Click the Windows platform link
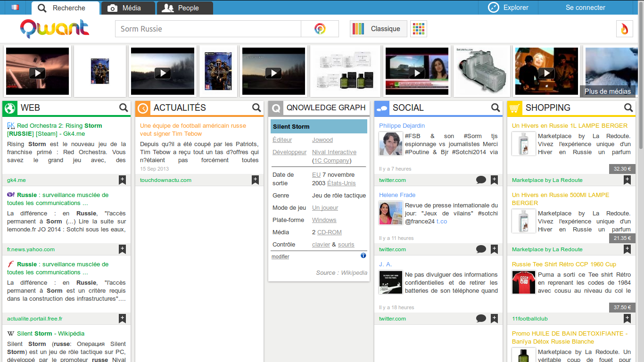Image resolution: width=644 pixels, height=362 pixels. pyautogui.click(x=324, y=220)
